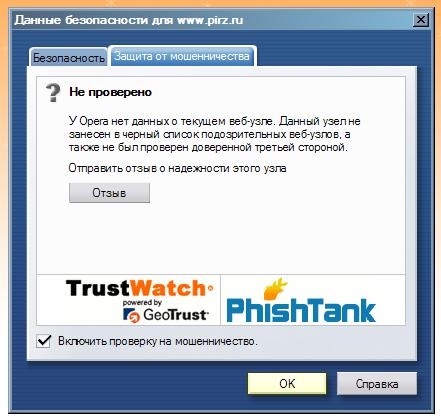Screen dimensions: 441x419
Task: Click the PhishTank wordmark logo
Action: [x=301, y=310]
